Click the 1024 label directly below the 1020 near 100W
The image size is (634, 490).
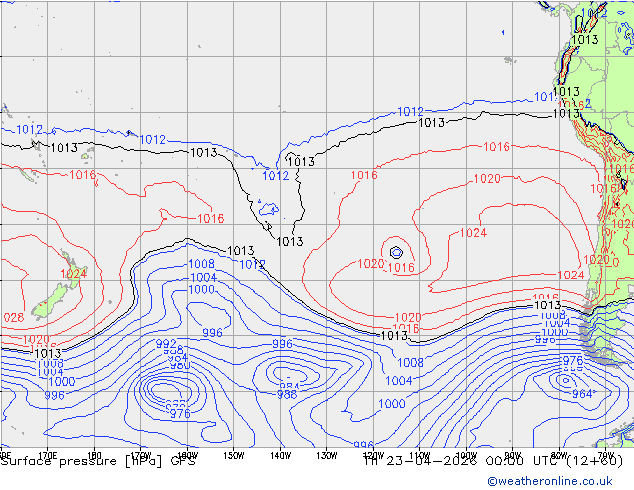pos(473,232)
